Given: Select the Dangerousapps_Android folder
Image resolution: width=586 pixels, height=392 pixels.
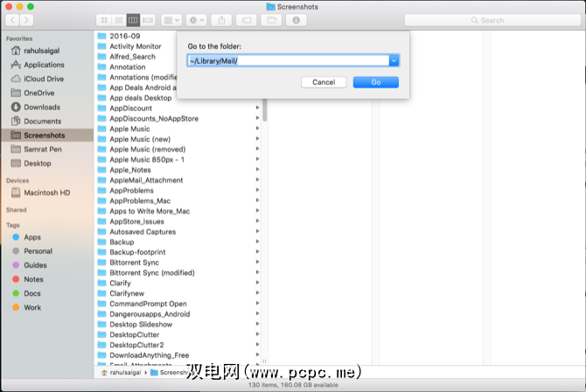Looking at the screenshot, I should pyautogui.click(x=150, y=314).
